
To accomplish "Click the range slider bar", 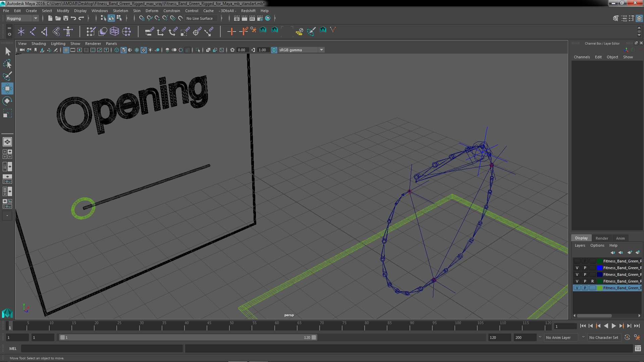I will [188, 338].
